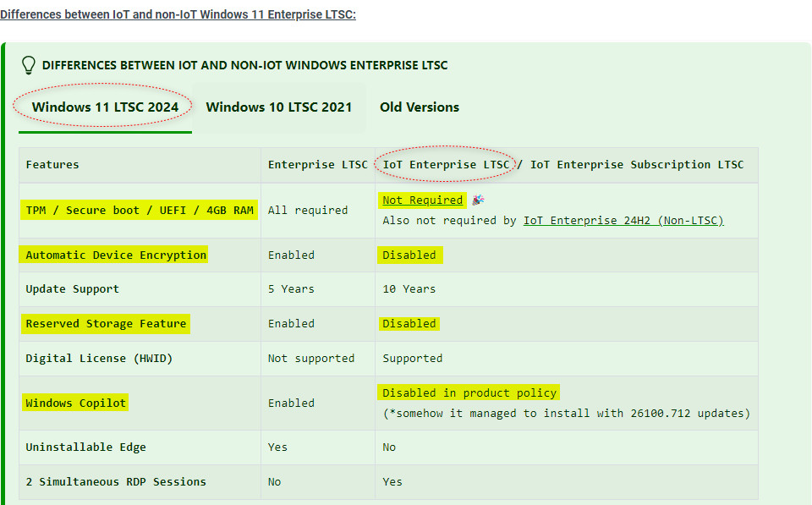The image size is (812, 505).
Task: Select the Windows 11 LTSC 2024 tab
Action: [x=105, y=107]
